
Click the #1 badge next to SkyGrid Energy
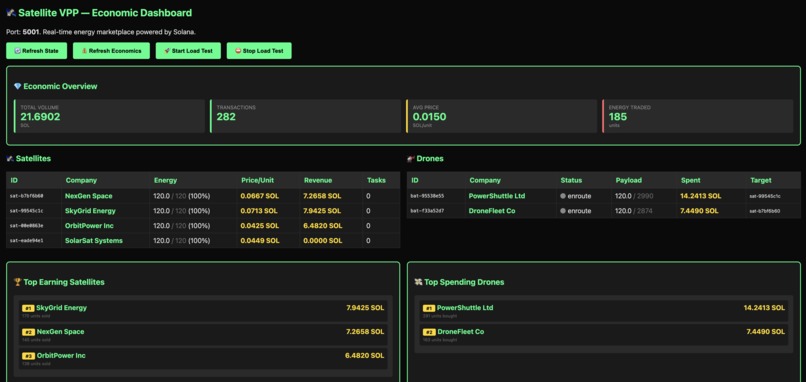(28, 308)
